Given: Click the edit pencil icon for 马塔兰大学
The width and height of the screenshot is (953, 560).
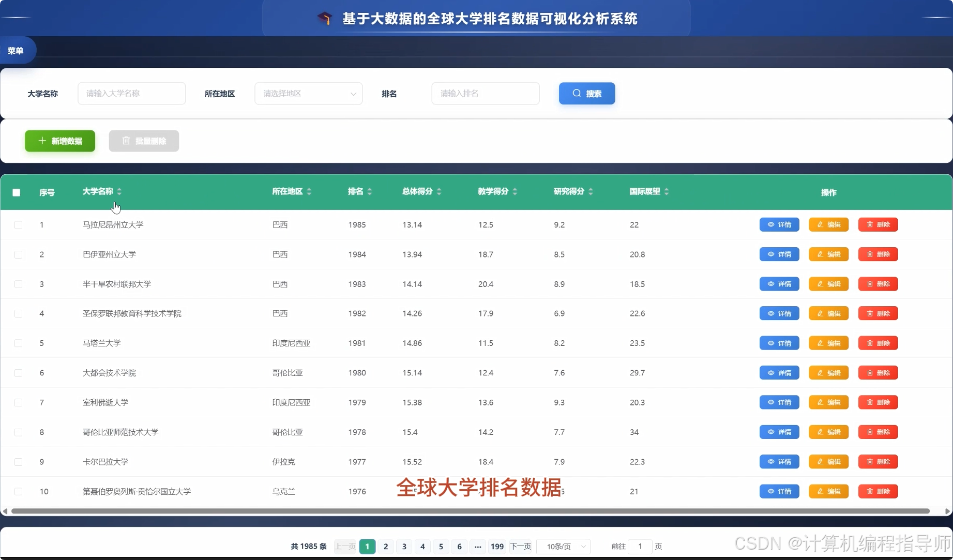Looking at the screenshot, I should [820, 343].
